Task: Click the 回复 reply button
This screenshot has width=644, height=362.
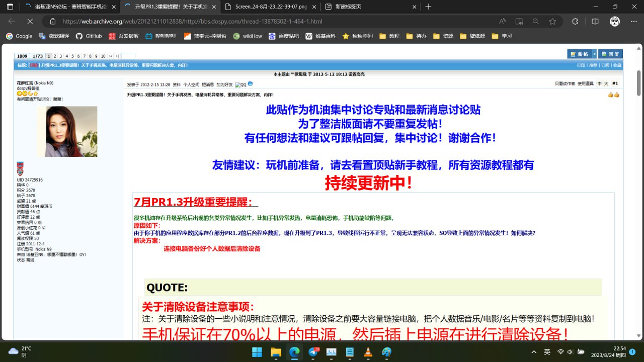Action: [x=610, y=54]
